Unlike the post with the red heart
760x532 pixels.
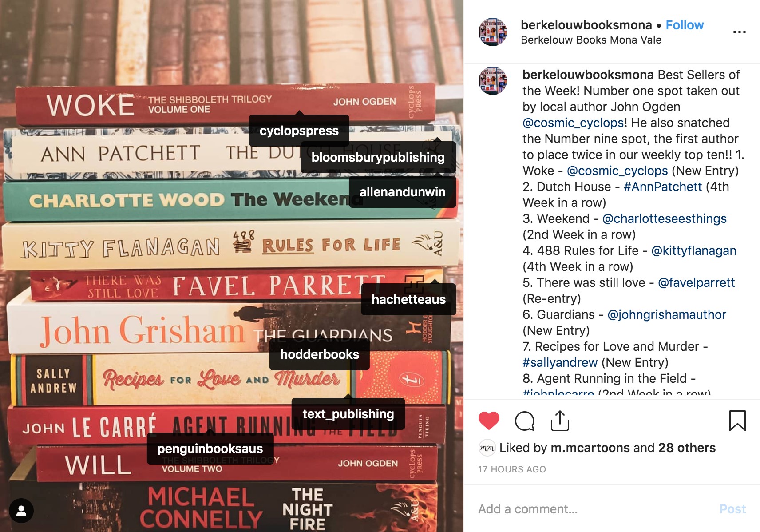(489, 421)
